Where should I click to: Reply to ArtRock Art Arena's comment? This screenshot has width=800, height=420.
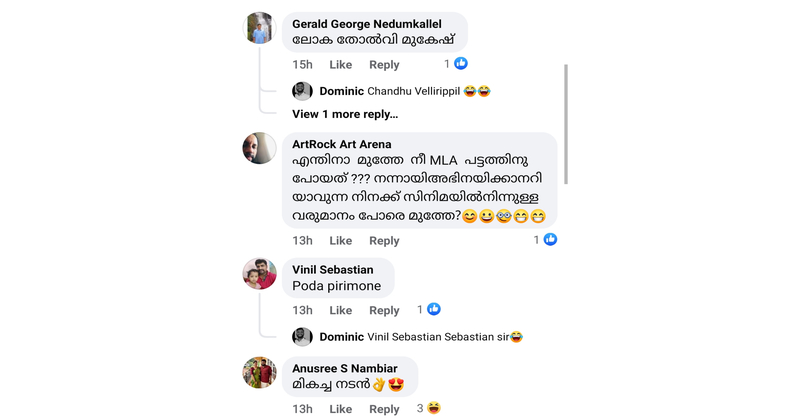click(x=384, y=241)
